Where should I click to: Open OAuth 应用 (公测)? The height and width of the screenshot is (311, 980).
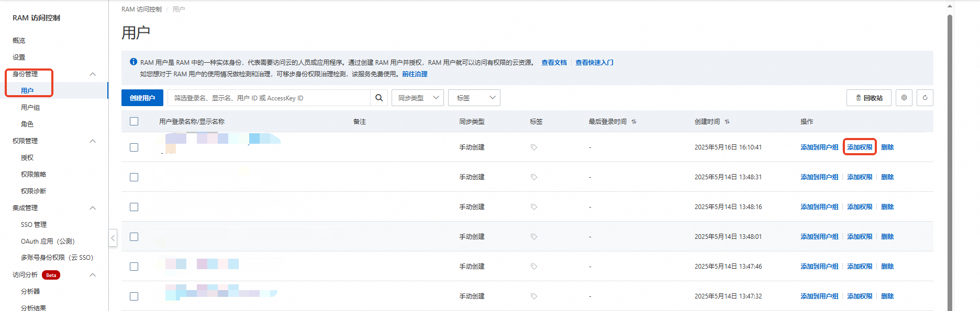coord(48,241)
